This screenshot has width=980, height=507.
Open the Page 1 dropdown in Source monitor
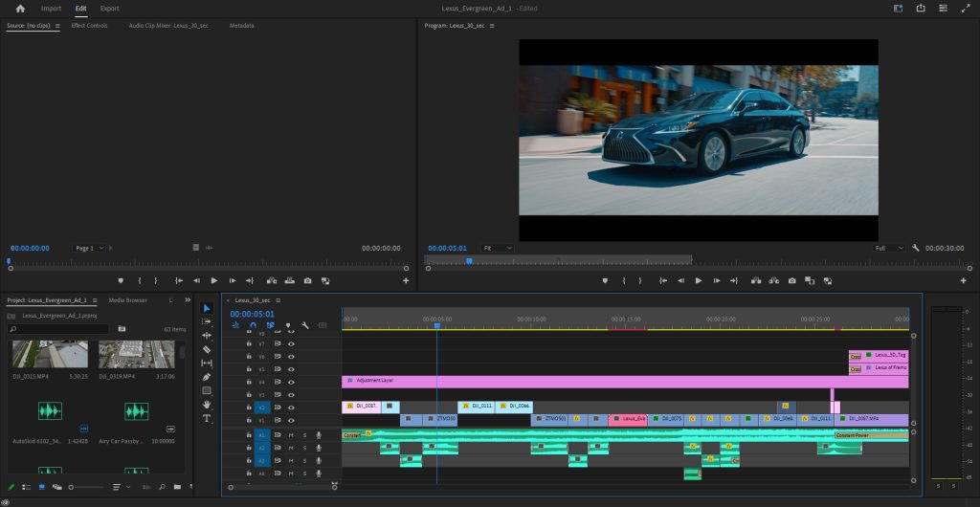click(x=89, y=248)
